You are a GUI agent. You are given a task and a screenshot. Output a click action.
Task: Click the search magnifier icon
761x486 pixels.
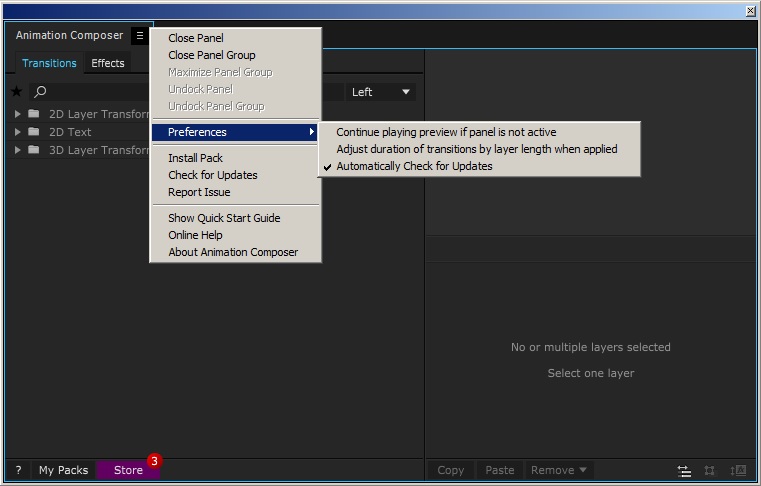[x=41, y=91]
